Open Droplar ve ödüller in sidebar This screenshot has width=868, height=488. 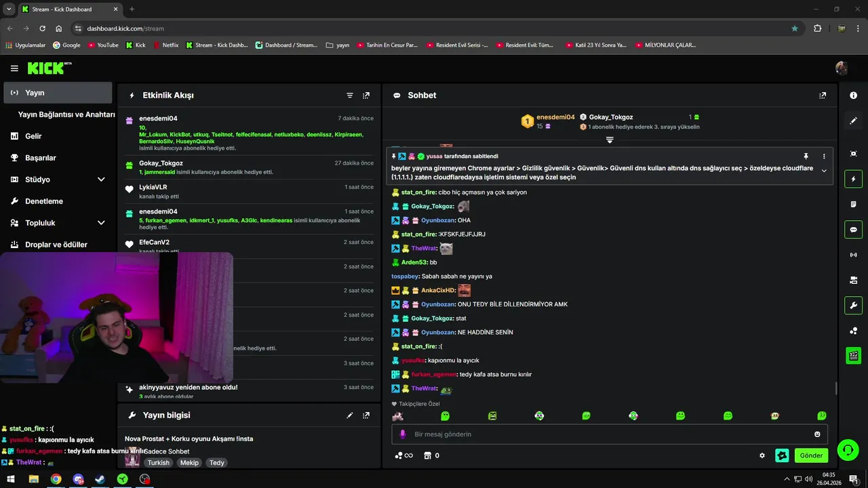pos(58,245)
